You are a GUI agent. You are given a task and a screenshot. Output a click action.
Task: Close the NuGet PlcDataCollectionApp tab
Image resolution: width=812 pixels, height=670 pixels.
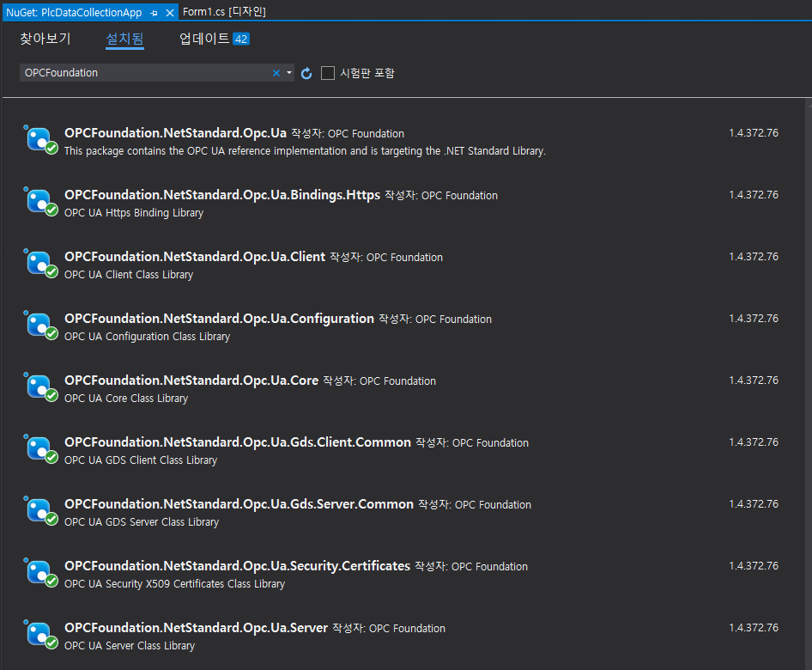[169, 13]
